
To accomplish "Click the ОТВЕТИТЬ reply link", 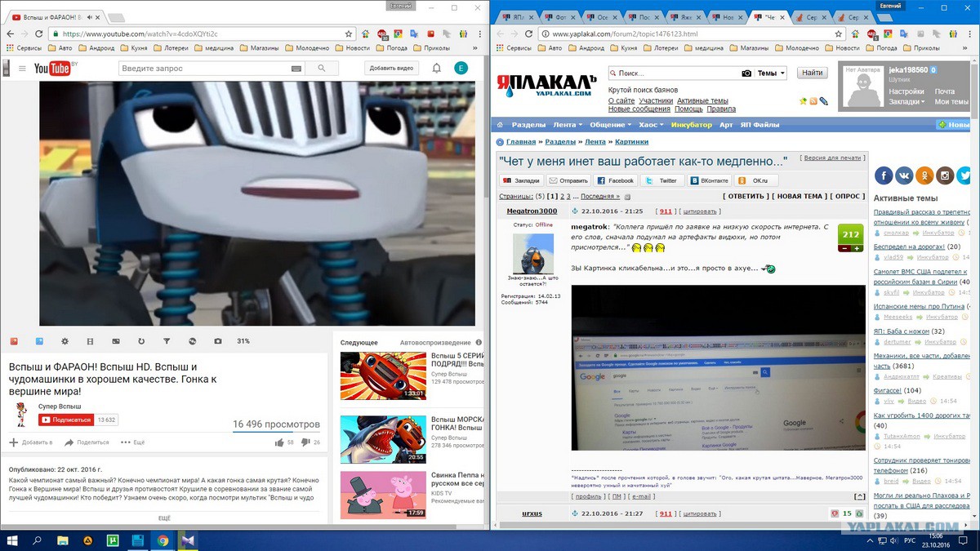I will tap(745, 196).
